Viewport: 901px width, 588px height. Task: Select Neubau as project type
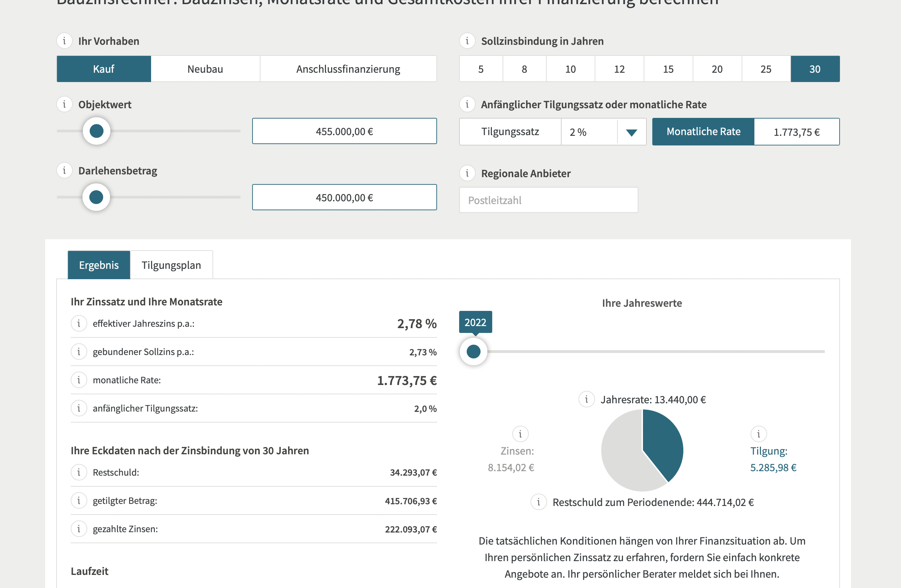(205, 69)
